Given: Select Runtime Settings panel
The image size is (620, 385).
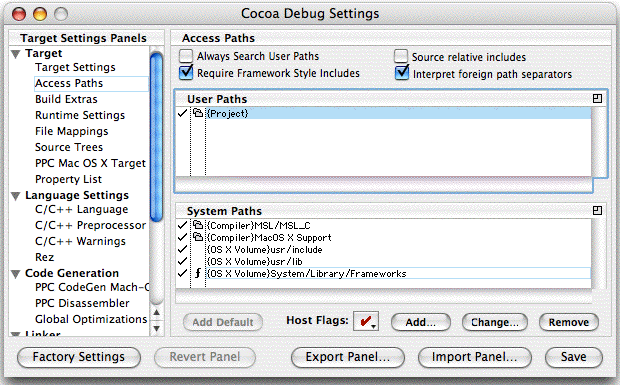Looking at the screenshot, I should point(80,115).
